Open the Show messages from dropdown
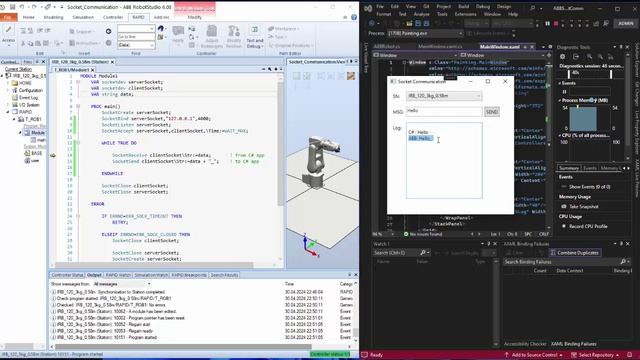 pyautogui.click(x=122, y=284)
